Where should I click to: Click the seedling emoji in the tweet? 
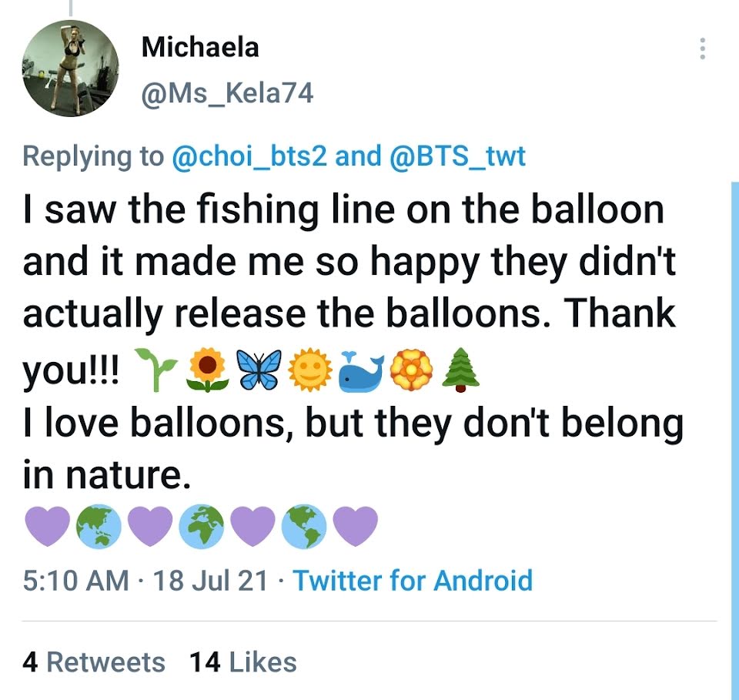(156, 370)
